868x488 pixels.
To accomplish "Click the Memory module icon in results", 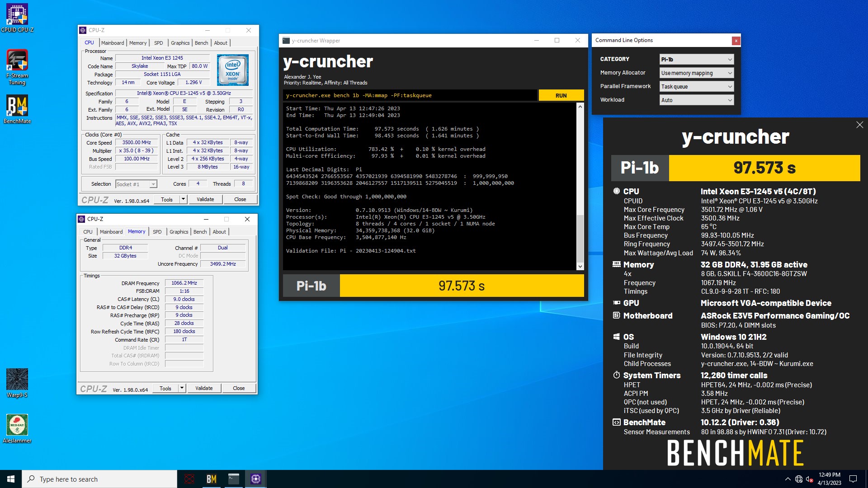I will [x=617, y=264].
